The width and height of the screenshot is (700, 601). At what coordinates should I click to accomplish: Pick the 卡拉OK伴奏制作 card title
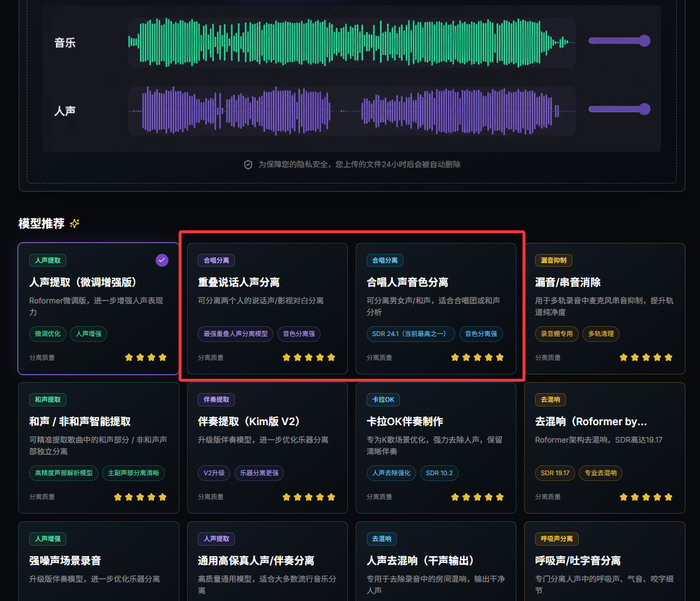pyautogui.click(x=404, y=421)
